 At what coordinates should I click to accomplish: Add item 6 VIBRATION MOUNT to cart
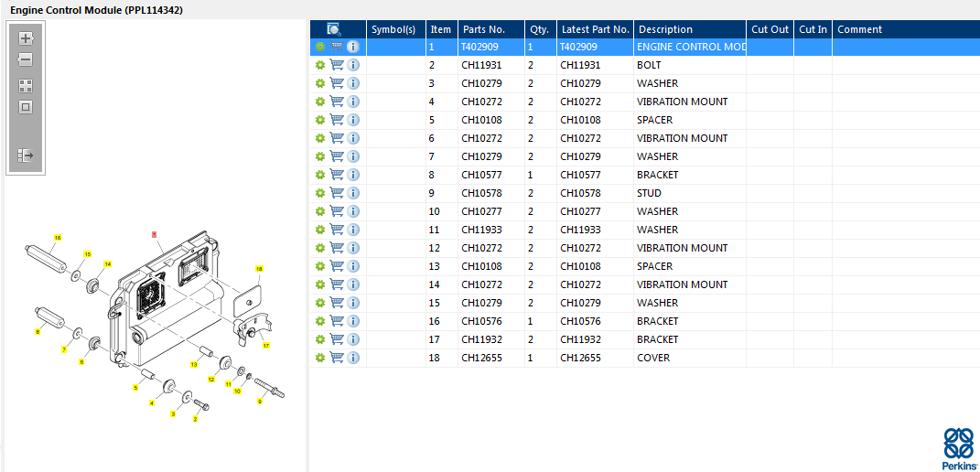(337, 138)
